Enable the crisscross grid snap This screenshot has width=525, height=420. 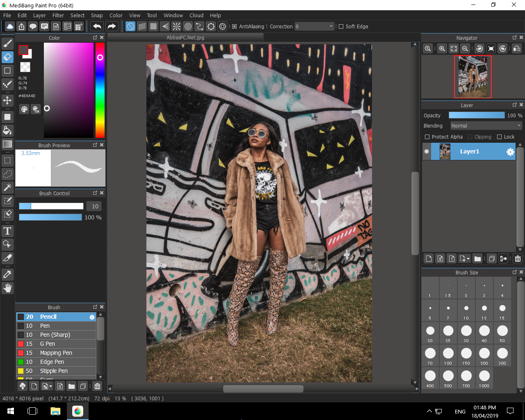[x=153, y=26]
